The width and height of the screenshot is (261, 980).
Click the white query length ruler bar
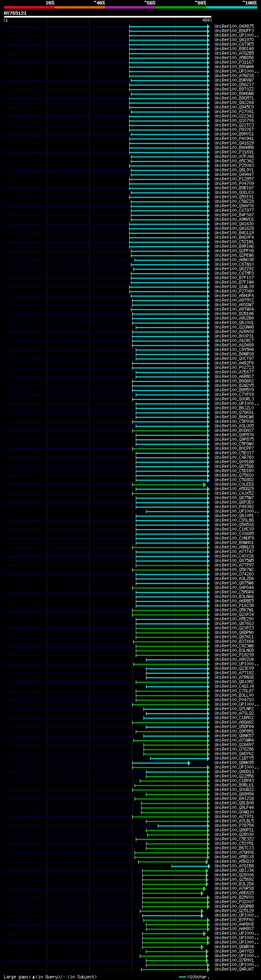tap(107, 17)
